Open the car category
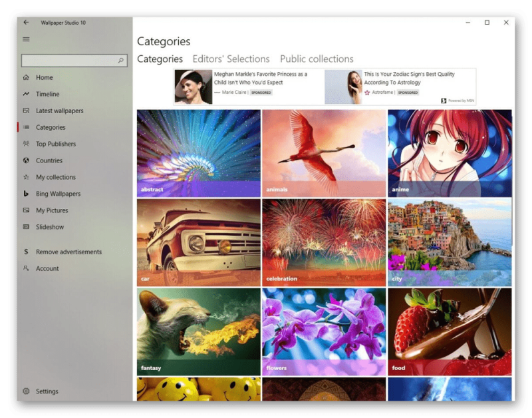This screenshot has height=418, width=532. (x=199, y=242)
